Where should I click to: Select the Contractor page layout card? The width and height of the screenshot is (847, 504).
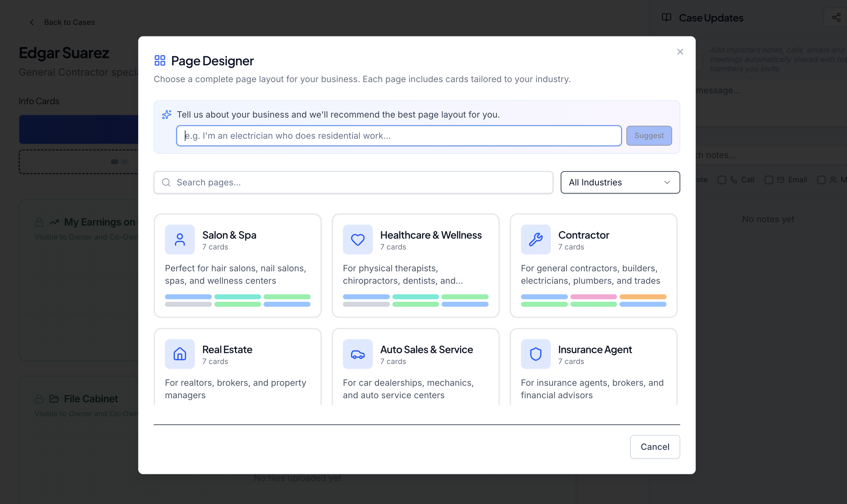593,265
